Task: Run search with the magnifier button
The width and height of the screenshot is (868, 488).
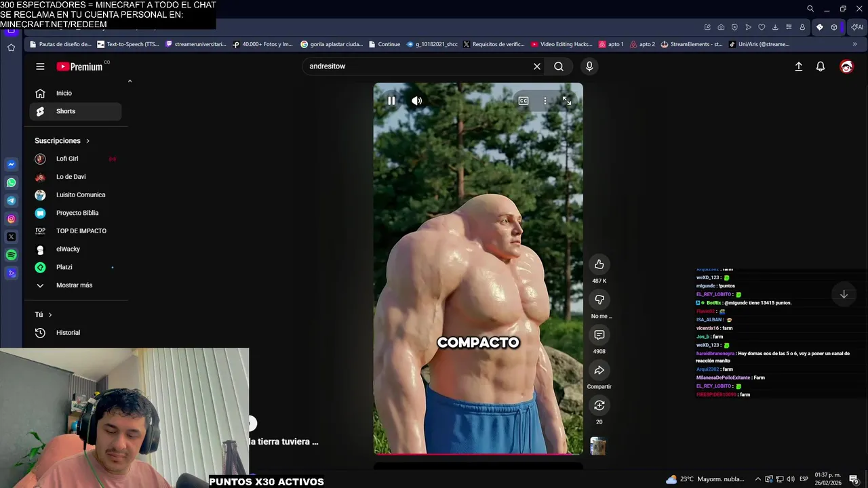Action: point(559,66)
